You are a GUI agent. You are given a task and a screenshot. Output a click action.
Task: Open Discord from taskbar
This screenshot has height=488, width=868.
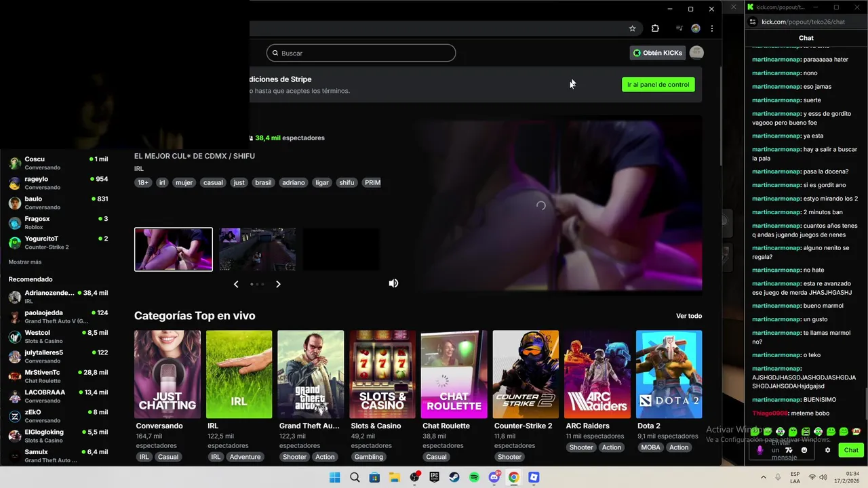point(494,477)
